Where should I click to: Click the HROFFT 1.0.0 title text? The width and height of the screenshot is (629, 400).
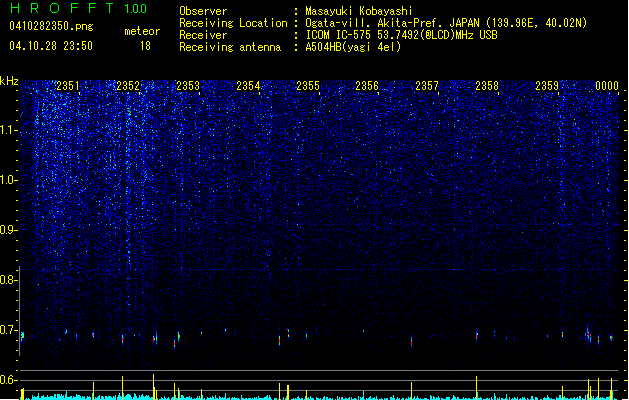79,8
